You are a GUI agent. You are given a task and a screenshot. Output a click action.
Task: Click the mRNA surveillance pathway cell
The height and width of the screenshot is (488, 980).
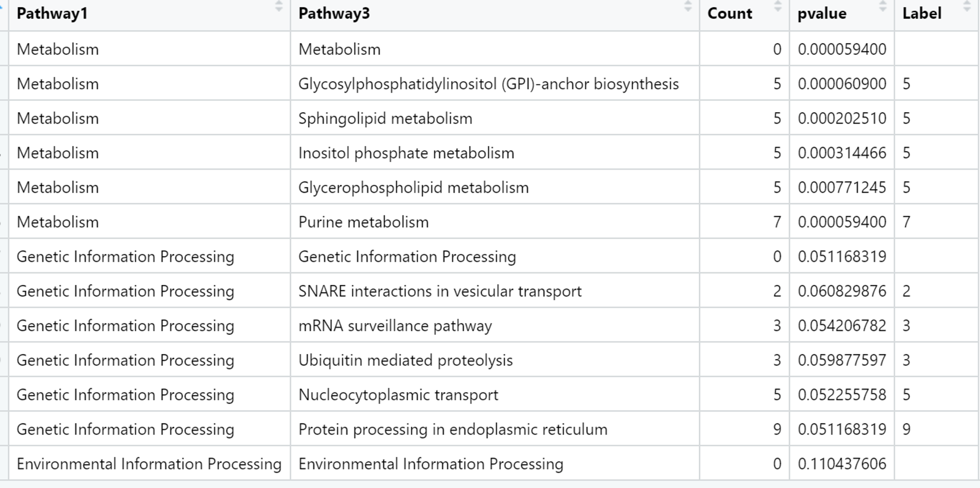(495, 325)
